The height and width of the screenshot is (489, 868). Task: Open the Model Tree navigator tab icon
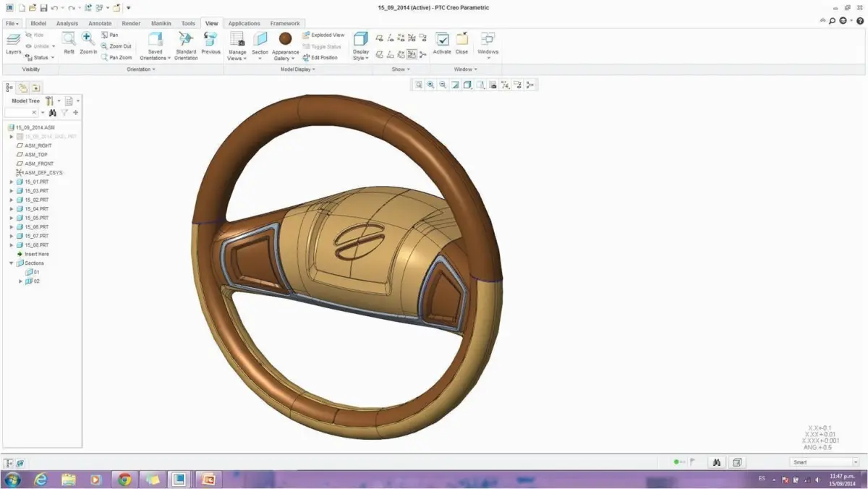tap(10, 88)
